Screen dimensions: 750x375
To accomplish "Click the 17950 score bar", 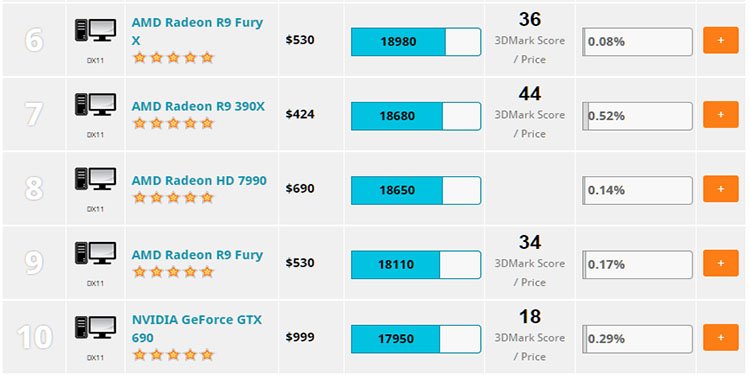I will 416,339.
